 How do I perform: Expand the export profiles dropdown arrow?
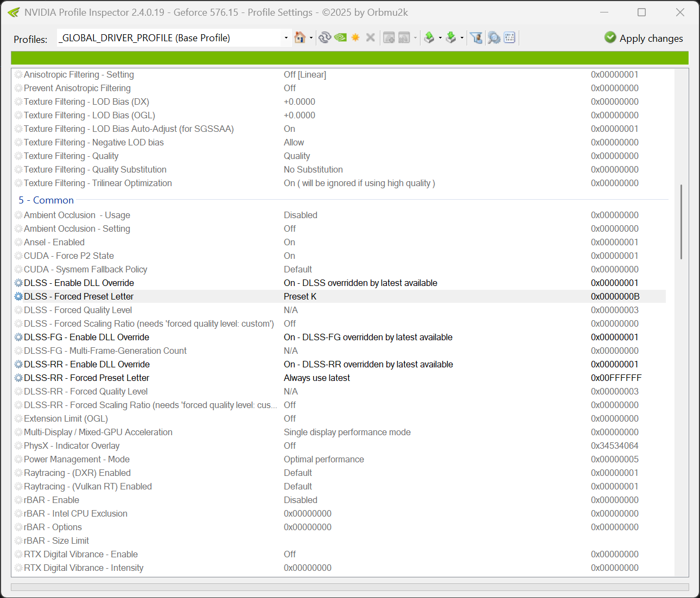tap(440, 38)
